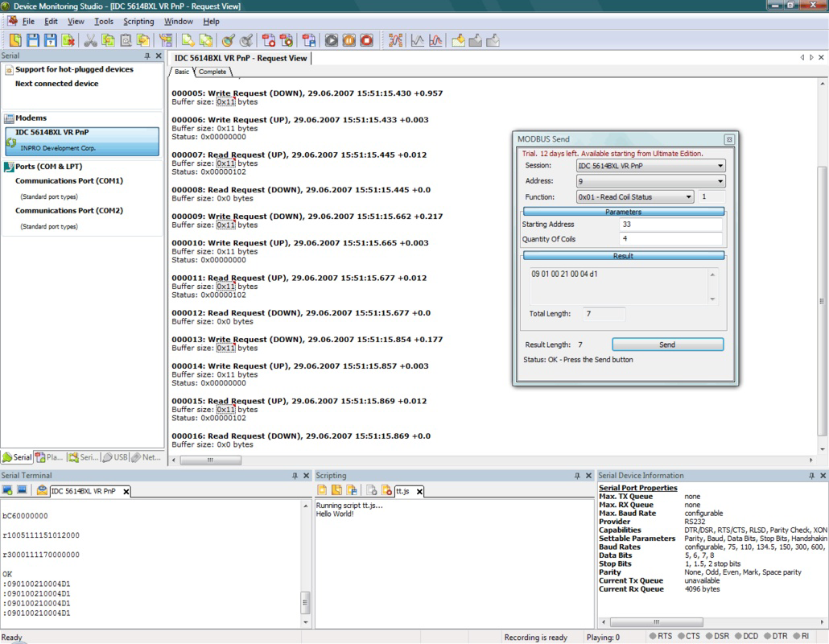The image size is (829, 644).
Task: Close the MODBUS Send dialog
Action: (729, 139)
